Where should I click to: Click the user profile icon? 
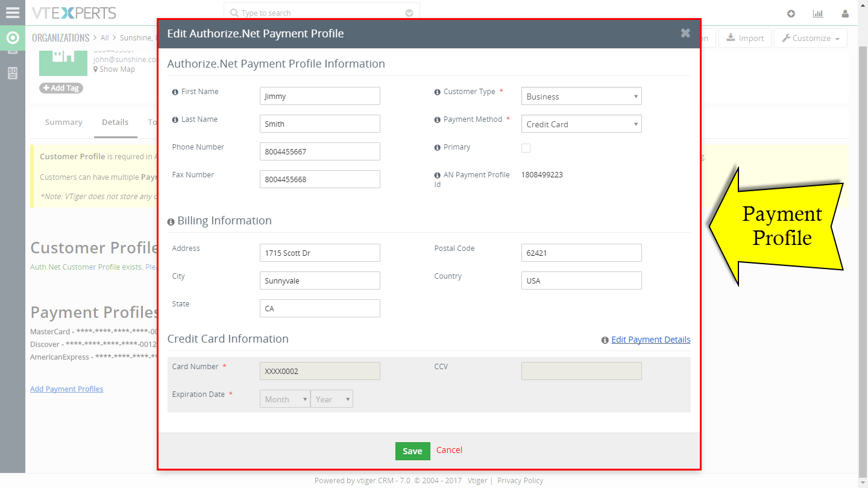pyautogui.click(x=845, y=13)
